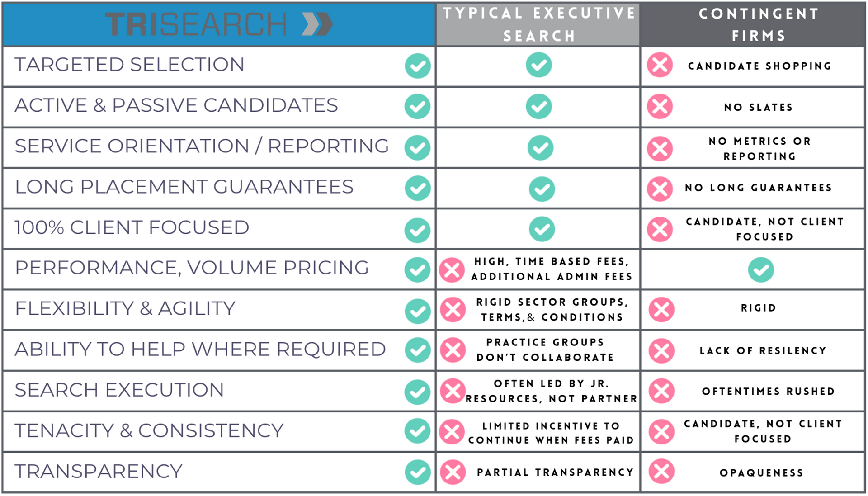Click the red X next to Candidate Shopping
868x496 pixels.
[x=660, y=65]
